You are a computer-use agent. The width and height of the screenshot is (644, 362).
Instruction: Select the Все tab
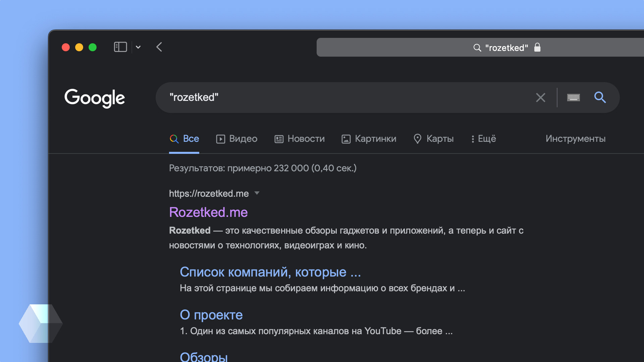[184, 139]
